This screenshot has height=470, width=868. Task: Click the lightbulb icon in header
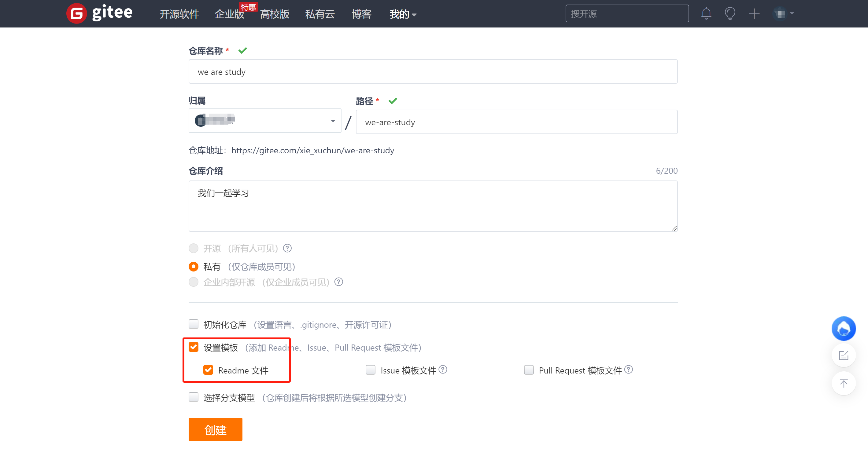point(730,14)
